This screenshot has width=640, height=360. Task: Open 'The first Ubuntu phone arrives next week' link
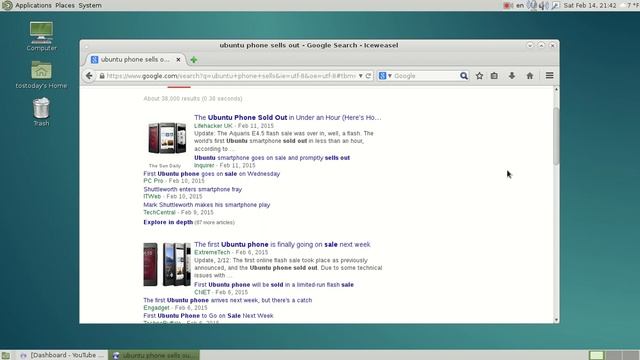click(227, 300)
